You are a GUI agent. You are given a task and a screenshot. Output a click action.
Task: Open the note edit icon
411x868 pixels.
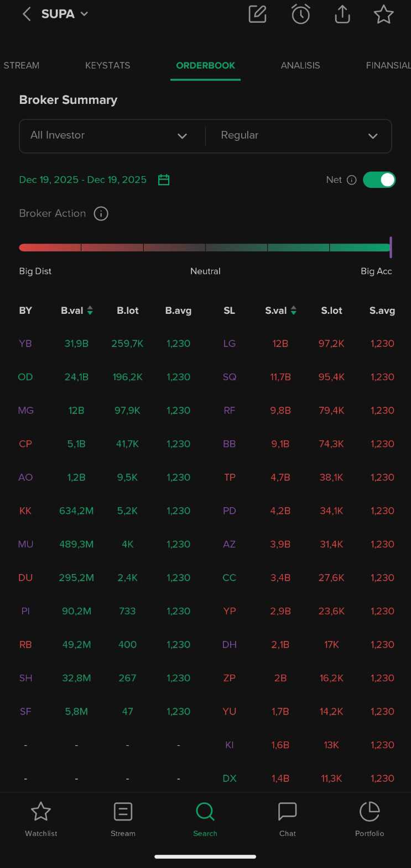[x=257, y=14]
